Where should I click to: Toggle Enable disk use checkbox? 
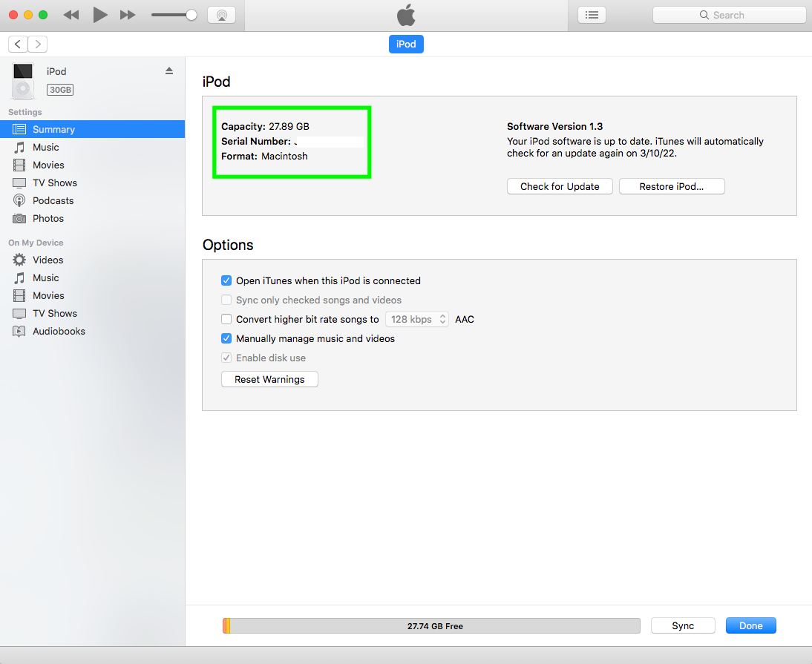226,358
